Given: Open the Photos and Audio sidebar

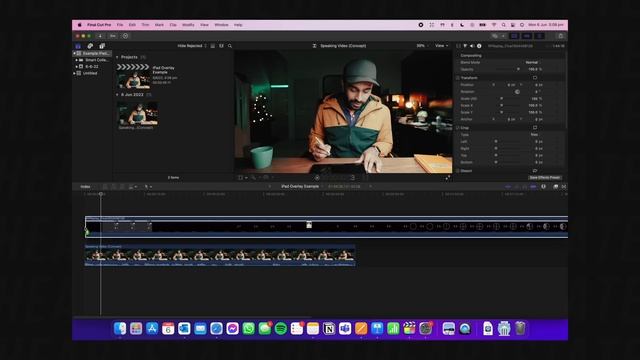Looking at the screenshot, I should pos(90,46).
